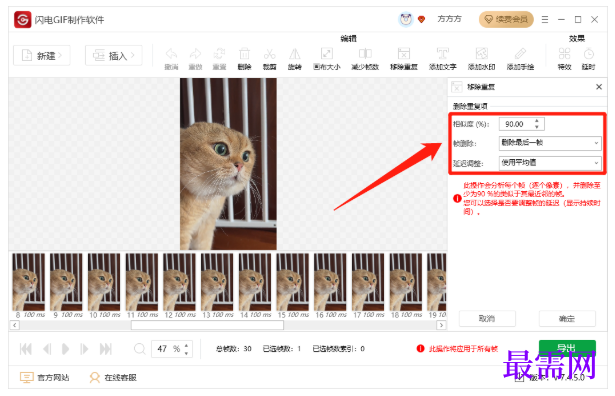615x396 pixels.
Task: Open the hamburger menu in title bar
Action: 545,19
